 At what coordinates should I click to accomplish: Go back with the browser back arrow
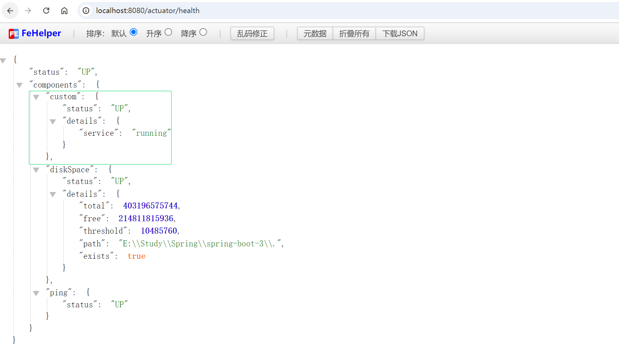(x=10, y=11)
